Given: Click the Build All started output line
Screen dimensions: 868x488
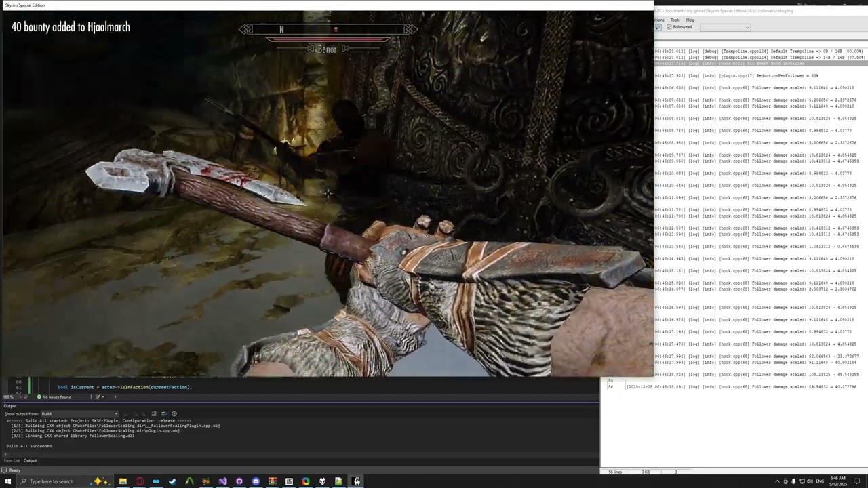Looking at the screenshot, I should (x=98, y=420).
